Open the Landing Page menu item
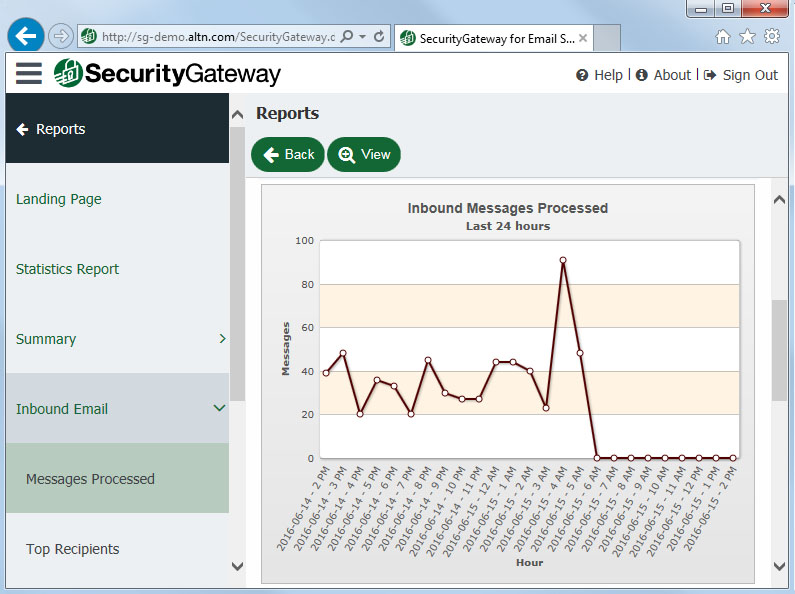The height and width of the screenshot is (594, 795). click(x=117, y=199)
